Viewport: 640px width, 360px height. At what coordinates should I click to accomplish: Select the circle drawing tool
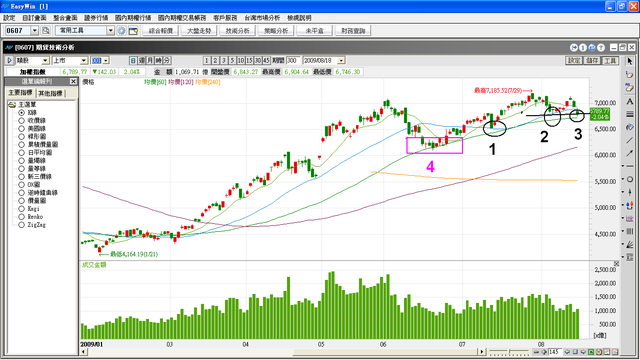pyautogui.click(x=630, y=179)
